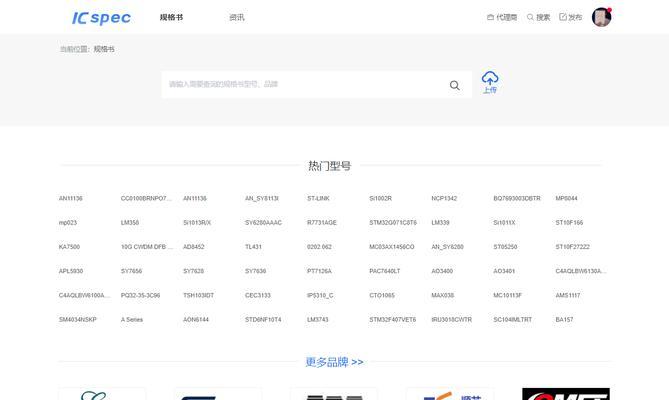
Task: Click the PQ32-35-3C96 model
Action: click(x=140, y=296)
